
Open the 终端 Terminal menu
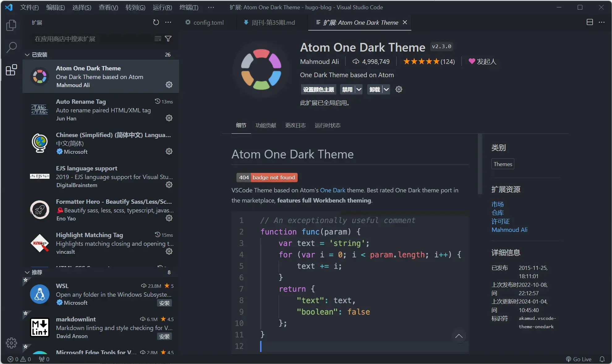pos(189,7)
